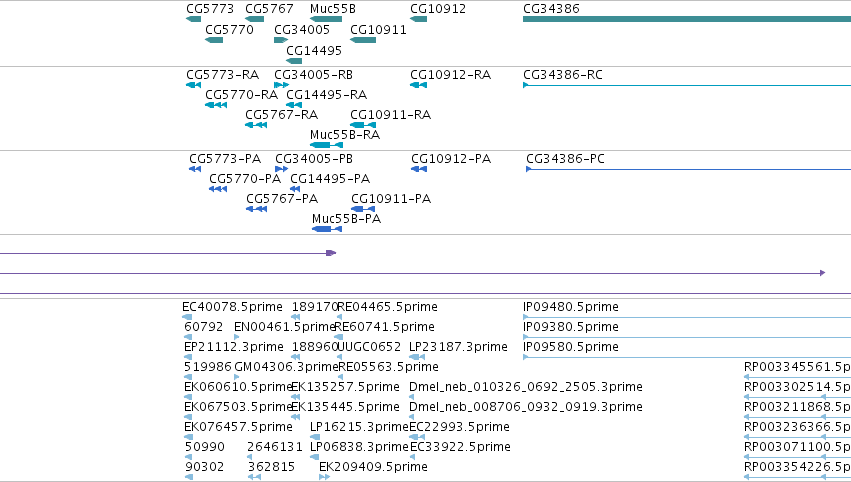The height and width of the screenshot is (482, 851).
Task: Click EST LP16215.3prime
Action: point(359,427)
